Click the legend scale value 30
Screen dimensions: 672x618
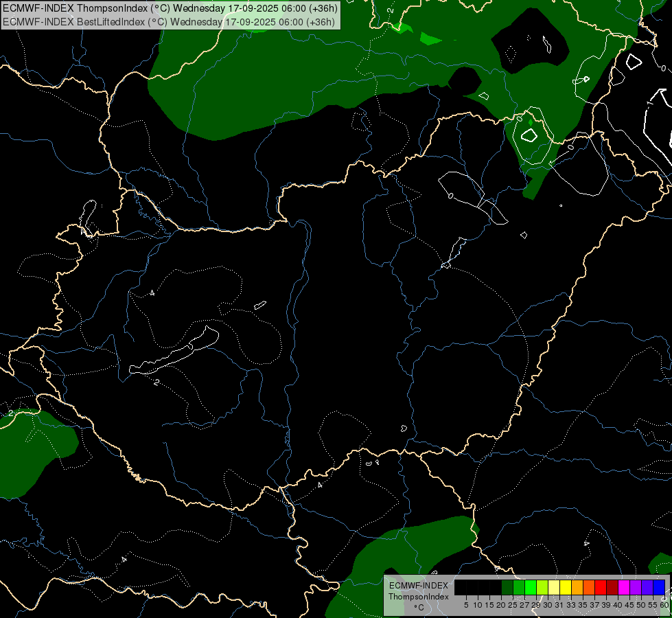[548, 605]
